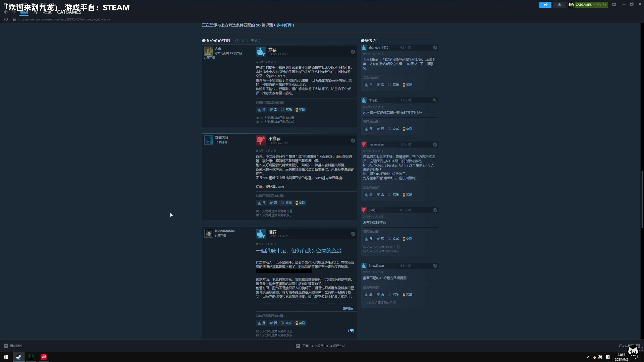Click the key icon on 炸毛张's review
Screen dimensions: 644x362
tap(435, 100)
